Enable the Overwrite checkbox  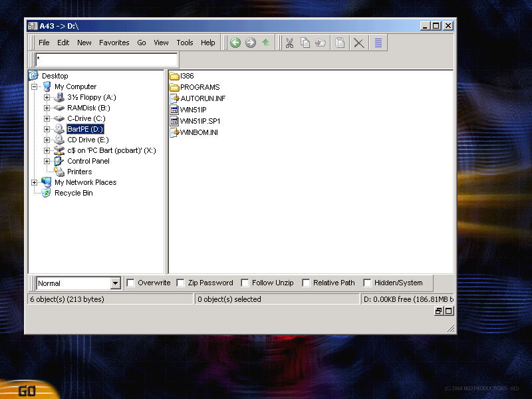[130, 283]
